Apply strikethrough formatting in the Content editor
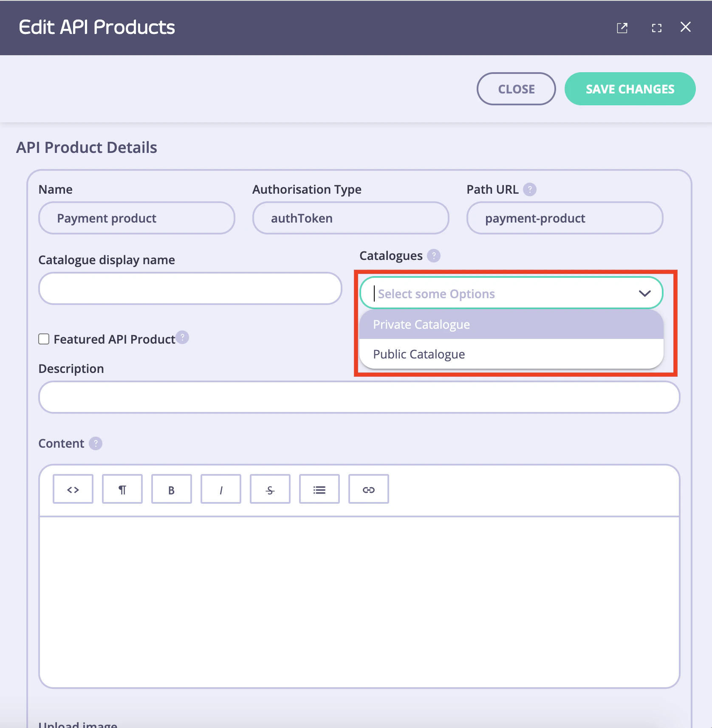This screenshot has height=728, width=712. 270,488
